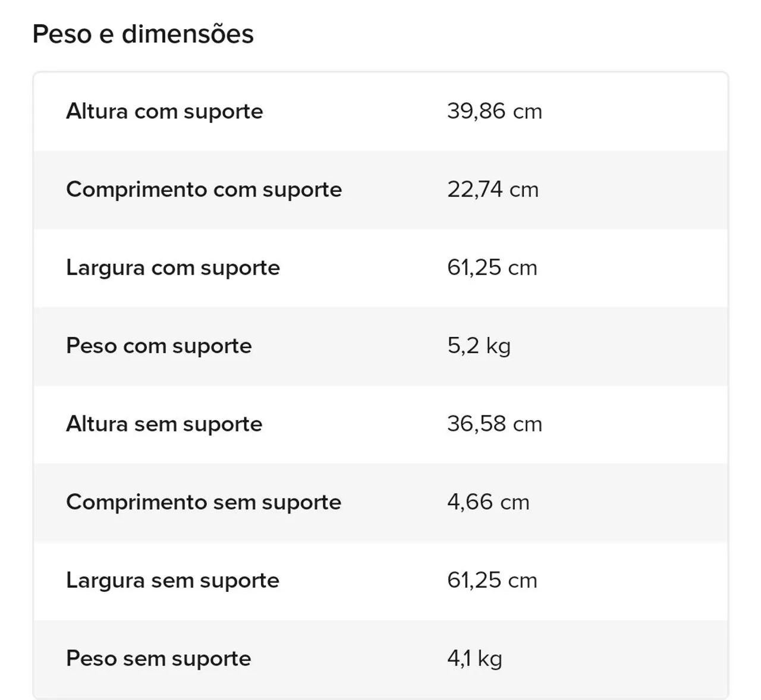The image size is (761, 700).
Task: Select the 'Altura sem suporte' label
Action: [164, 424]
